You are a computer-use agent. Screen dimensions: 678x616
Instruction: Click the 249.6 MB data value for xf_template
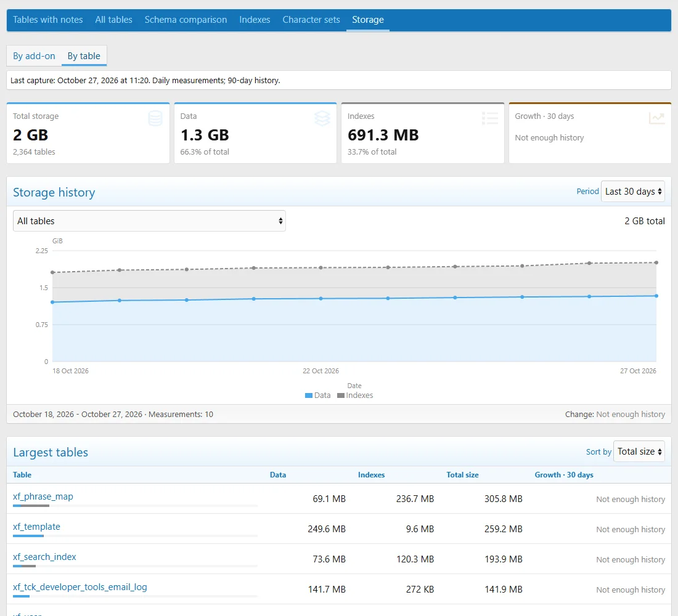(x=327, y=529)
